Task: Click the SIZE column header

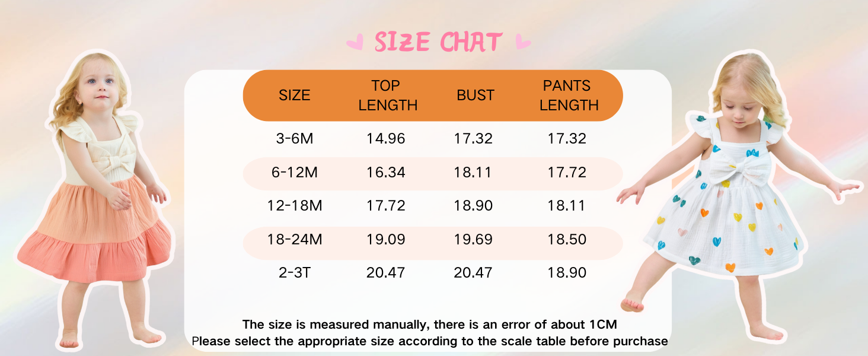Action: (x=294, y=95)
